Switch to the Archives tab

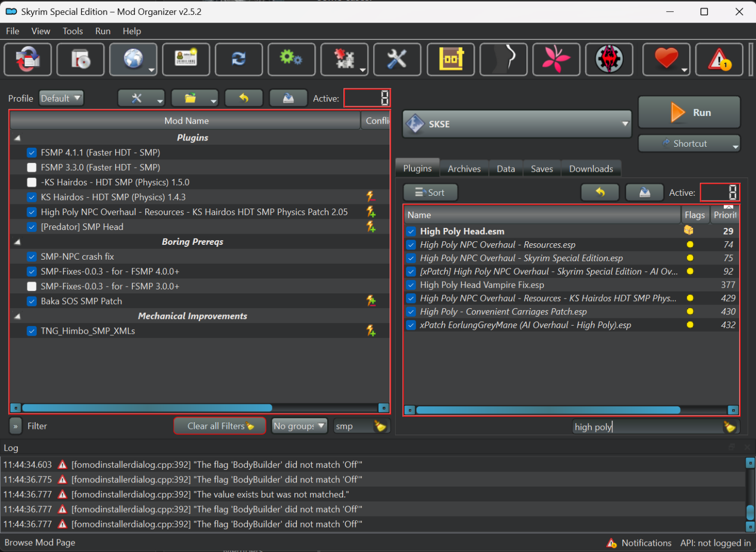click(x=464, y=169)
